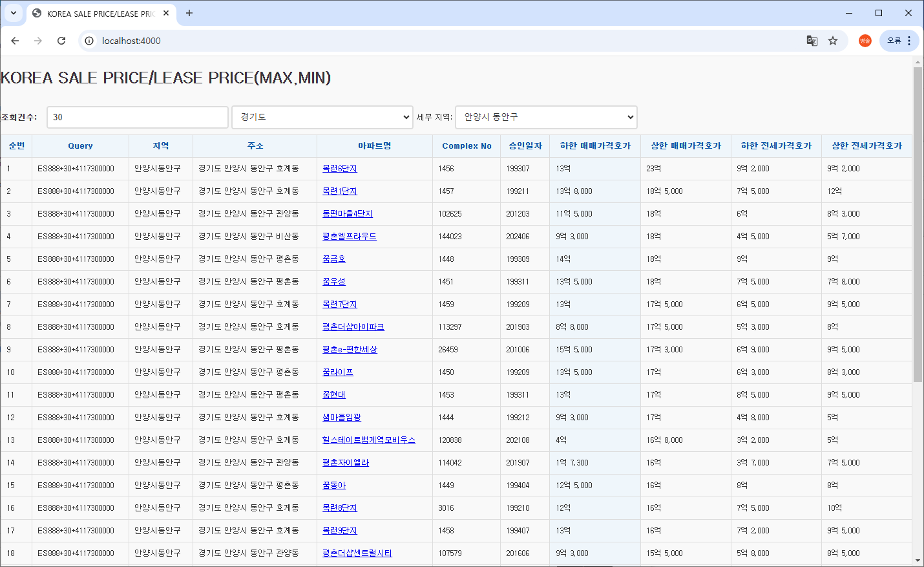Bookmark this page with star icon
Viewport: 924px width, 567px height.
[x=833, y=41]
